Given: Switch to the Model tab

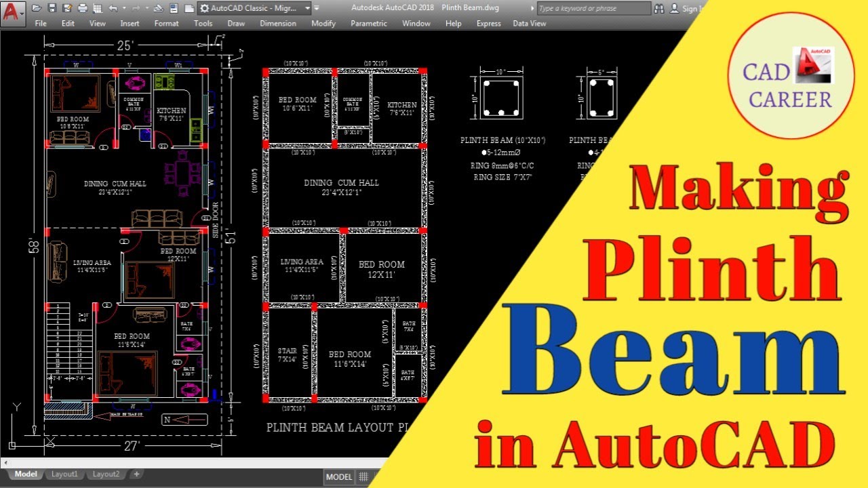Looking at the screenshot, I should 26,474.
